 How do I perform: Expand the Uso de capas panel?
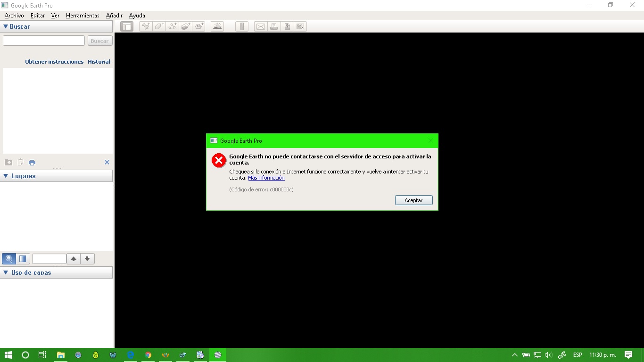6,272
